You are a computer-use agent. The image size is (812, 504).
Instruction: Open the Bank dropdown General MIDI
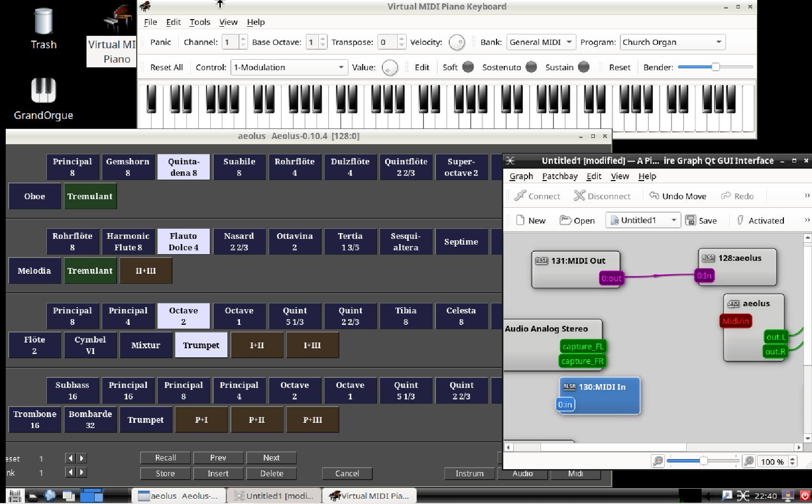coord(541,42)
